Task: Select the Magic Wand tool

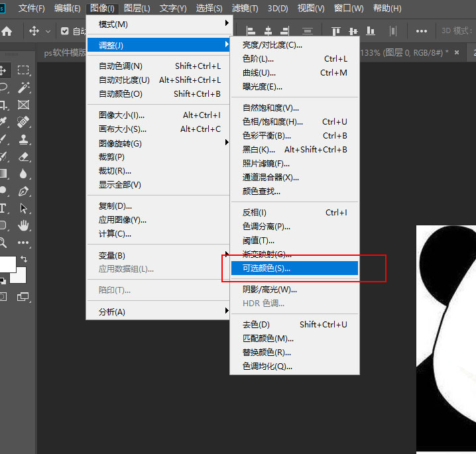Action: point(24,87)
